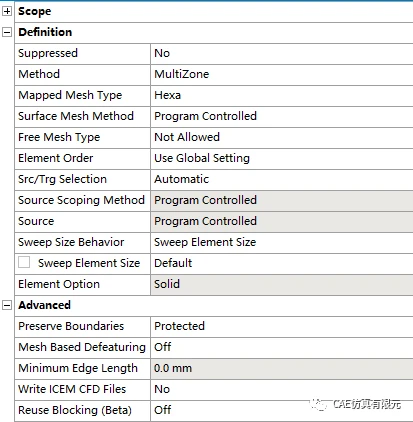
Task: Collapse the Advanced section minus icon
Action: (7, 305)
